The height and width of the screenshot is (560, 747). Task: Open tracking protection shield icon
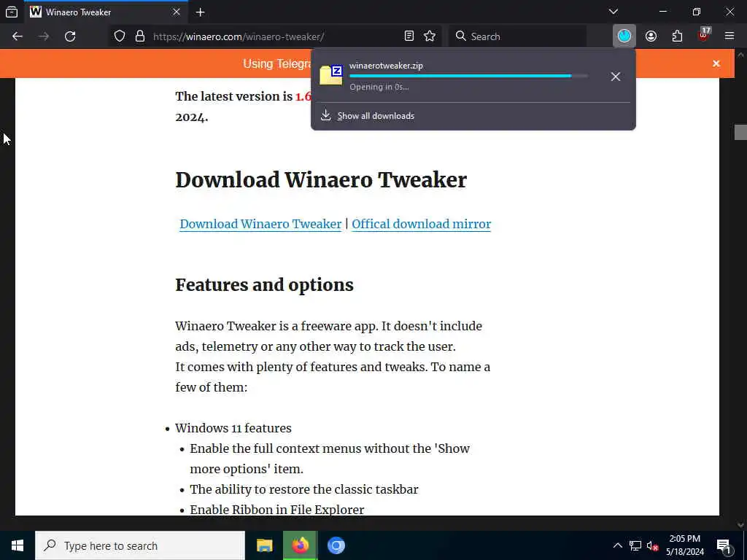(x=120, y=36)
